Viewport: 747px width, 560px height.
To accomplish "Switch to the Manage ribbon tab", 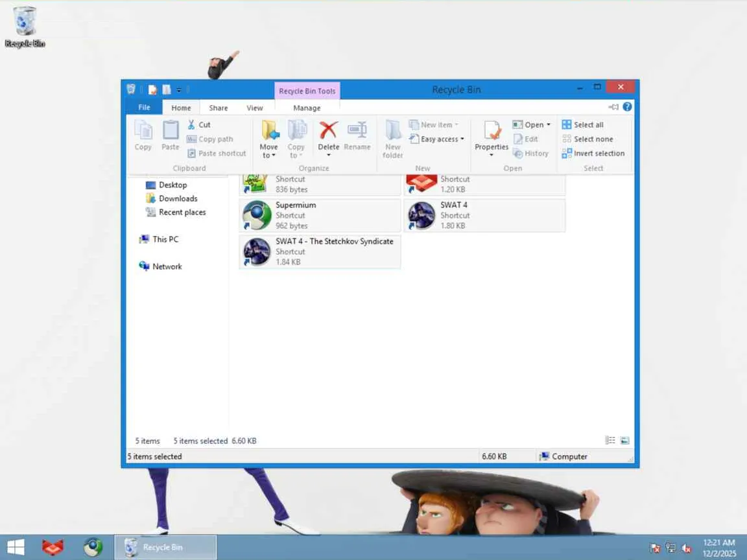I will (x=307, y=108).
